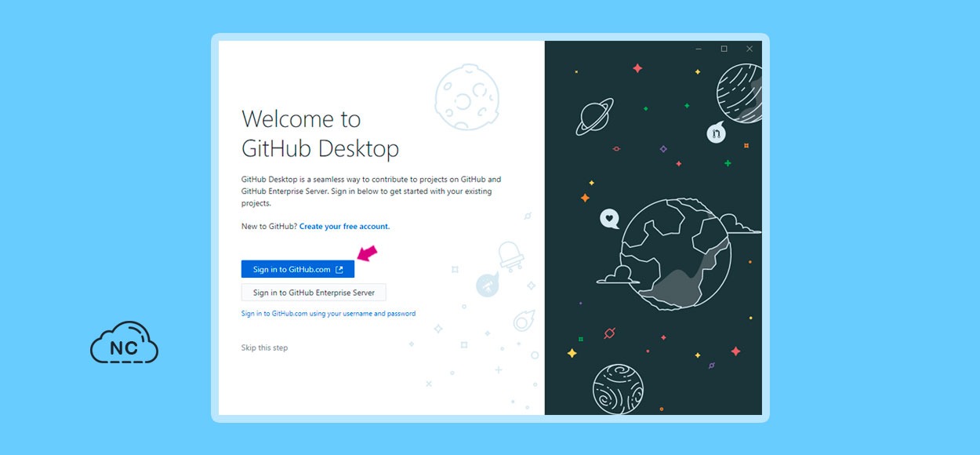980x455 pixels.
Task: Skip this step
Action: coord(264,348)
